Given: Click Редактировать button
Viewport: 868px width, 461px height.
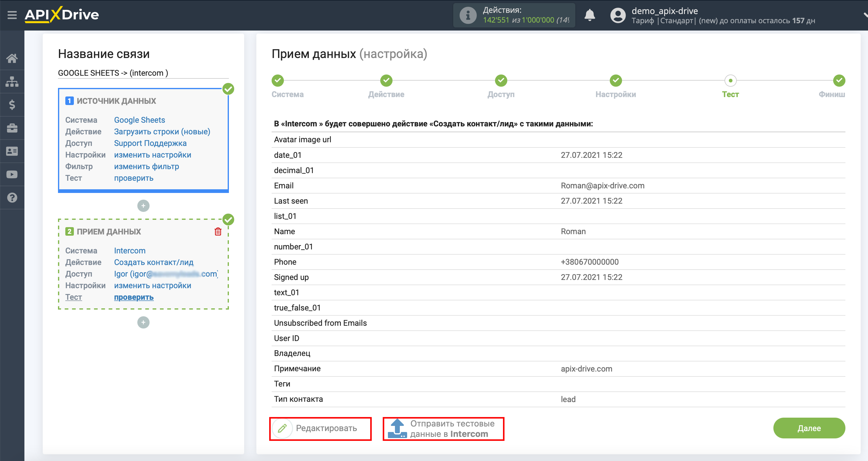Looking at the screenshot, I should point(320,428).
